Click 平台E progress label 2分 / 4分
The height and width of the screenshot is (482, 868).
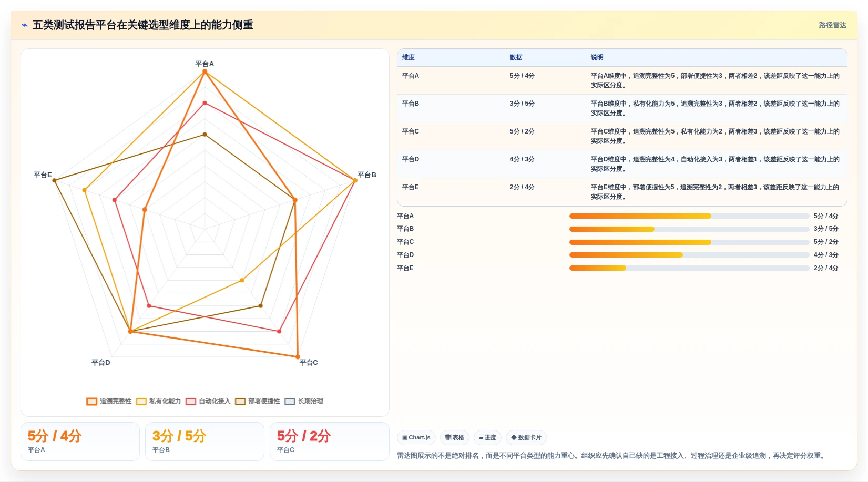[826, 268]
